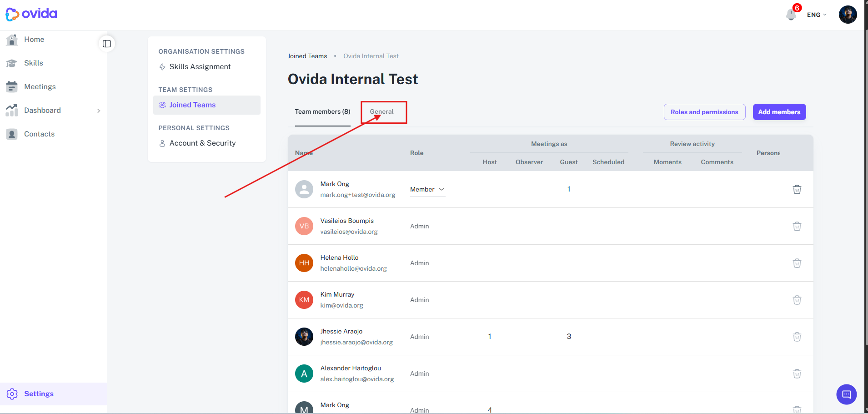The height and width of the screenshot is (414, 868).
Task: Click the Joined Teams breadcrumb
Action: click(x=307, y=56)
